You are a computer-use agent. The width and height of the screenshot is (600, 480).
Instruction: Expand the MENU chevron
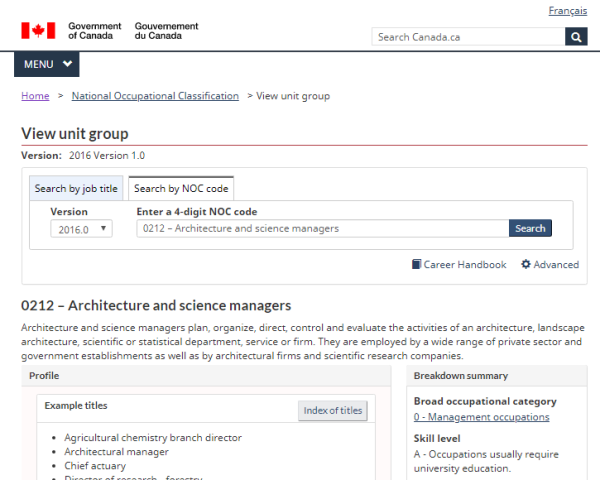67,64
